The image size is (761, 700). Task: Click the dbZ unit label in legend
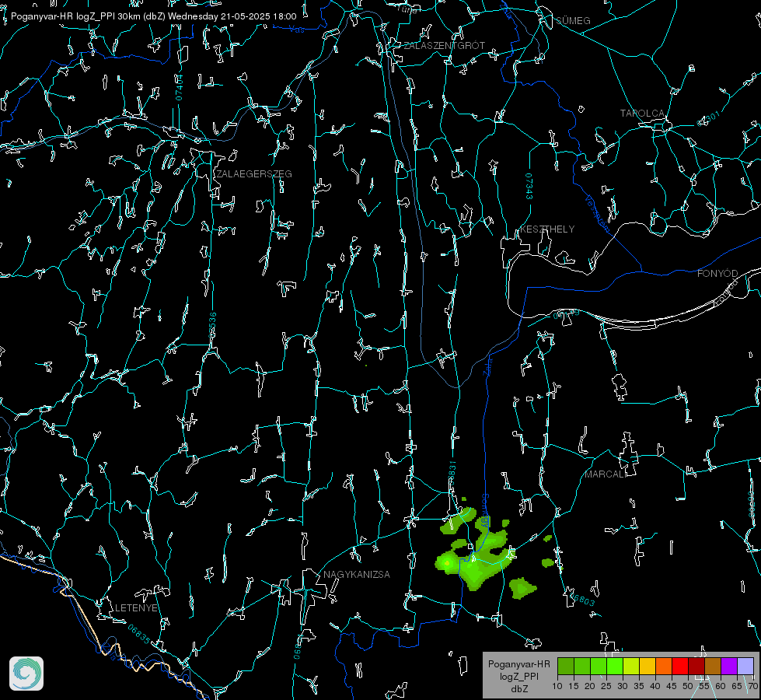(518, 689)
